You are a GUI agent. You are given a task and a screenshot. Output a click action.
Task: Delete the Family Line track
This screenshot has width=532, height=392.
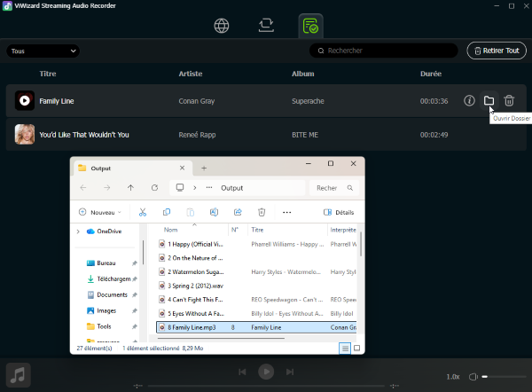point(509,101)
